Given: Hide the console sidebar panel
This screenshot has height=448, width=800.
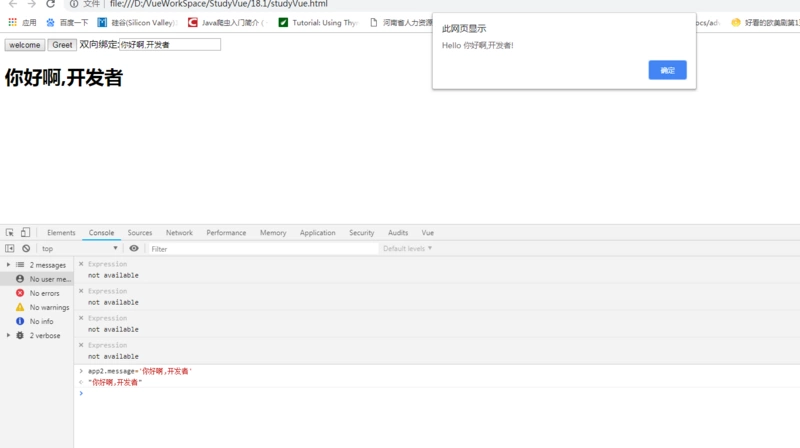Looking at the screenshot, I should pyautogui.click(x=10, y=249).
